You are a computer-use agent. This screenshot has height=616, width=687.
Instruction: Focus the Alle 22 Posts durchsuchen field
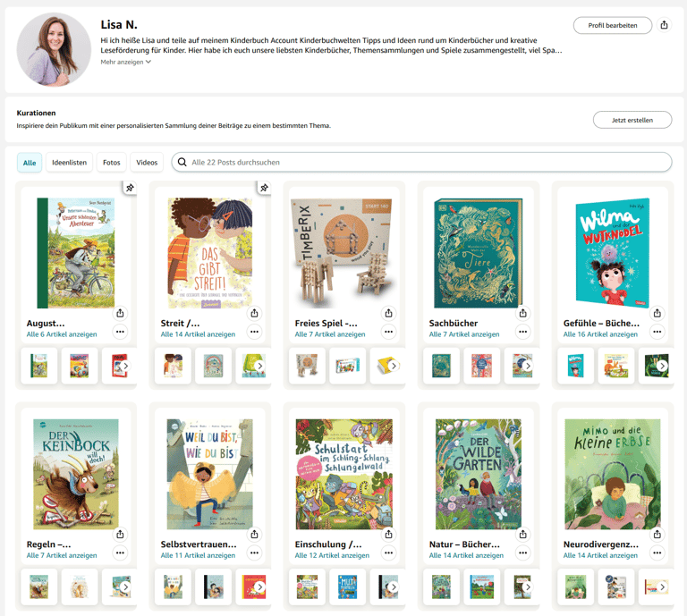[421, 162]
